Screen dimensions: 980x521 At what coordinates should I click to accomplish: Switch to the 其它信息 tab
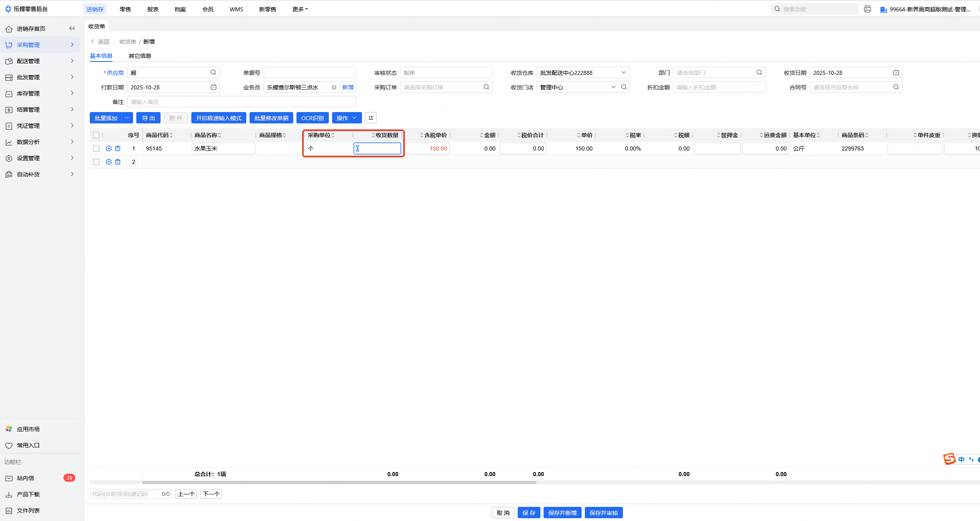pyautogui.click(x=140, y=56)
